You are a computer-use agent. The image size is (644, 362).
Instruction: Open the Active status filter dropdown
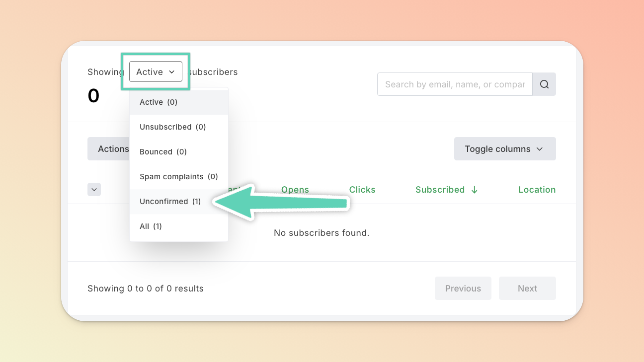point(156,72)
